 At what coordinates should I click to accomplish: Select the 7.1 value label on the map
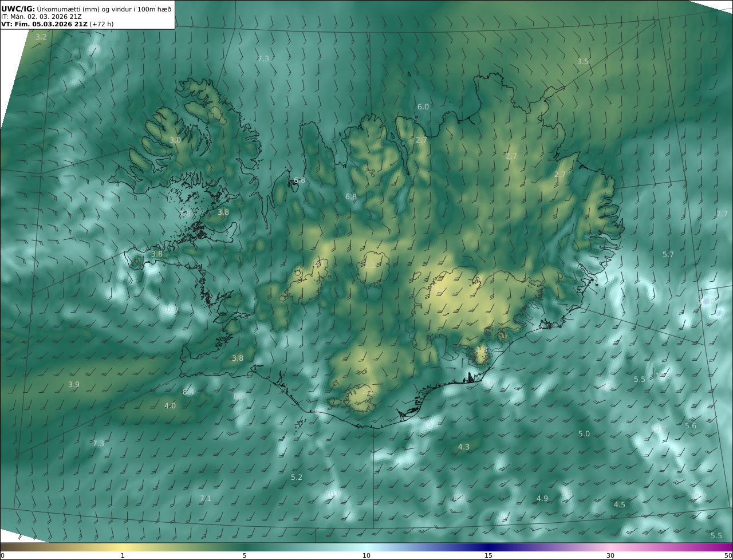(206, 499)
